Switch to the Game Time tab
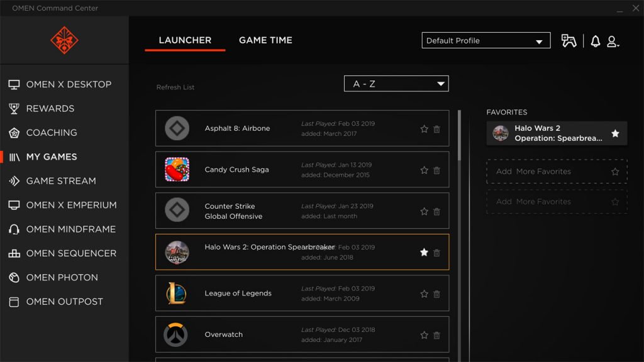 [x=265, y=40]
